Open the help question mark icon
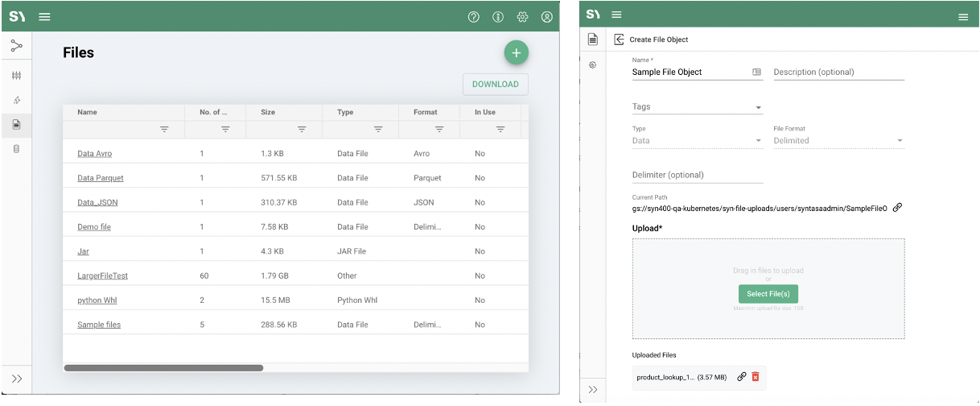This screenshot has height=406, width=980. [x=474, y=17]
